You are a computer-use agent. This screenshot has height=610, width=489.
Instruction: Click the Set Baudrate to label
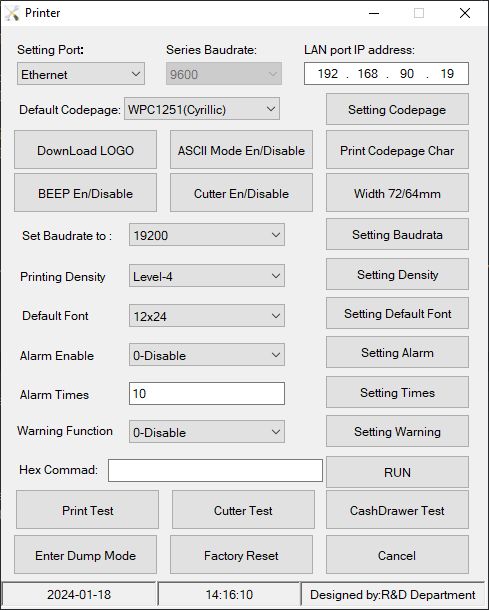point(67,236)
